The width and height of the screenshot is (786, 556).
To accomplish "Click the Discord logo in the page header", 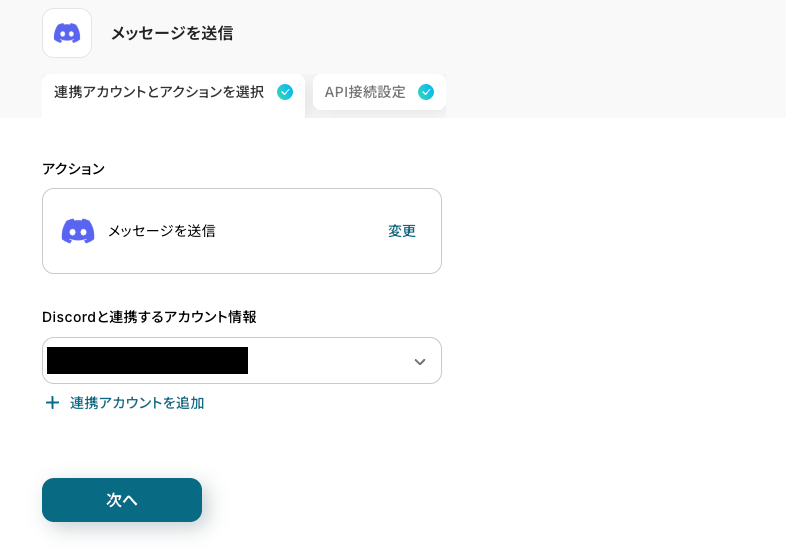I will coord(67,33).
